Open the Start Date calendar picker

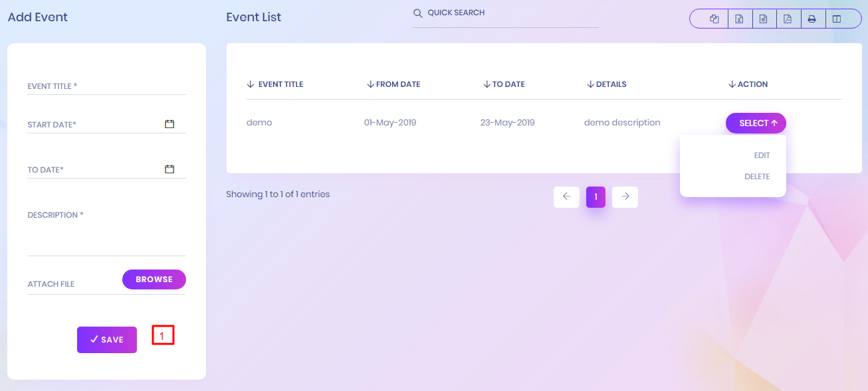(x=169, y=124)
